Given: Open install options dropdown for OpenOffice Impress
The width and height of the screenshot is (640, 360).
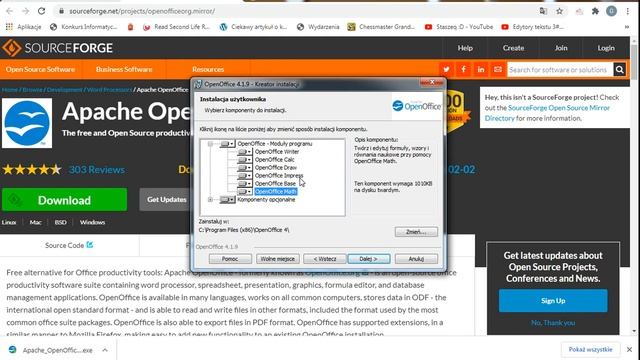Looking at the screenshot, I should click(245, 176).
